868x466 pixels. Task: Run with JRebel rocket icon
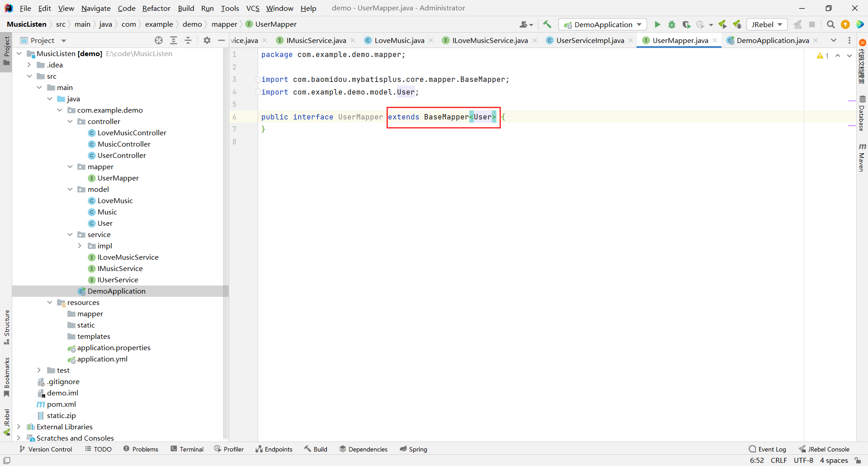(x=722, y=24)
